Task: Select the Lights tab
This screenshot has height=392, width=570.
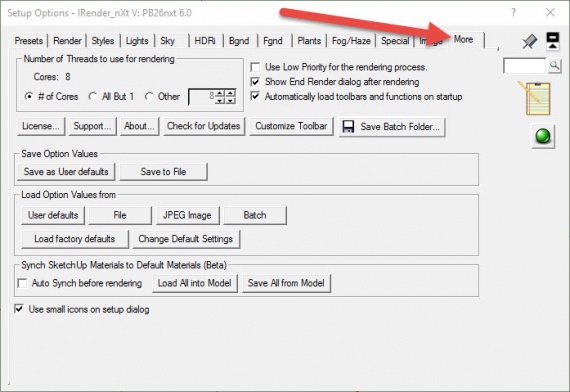Action: (137, 41)
